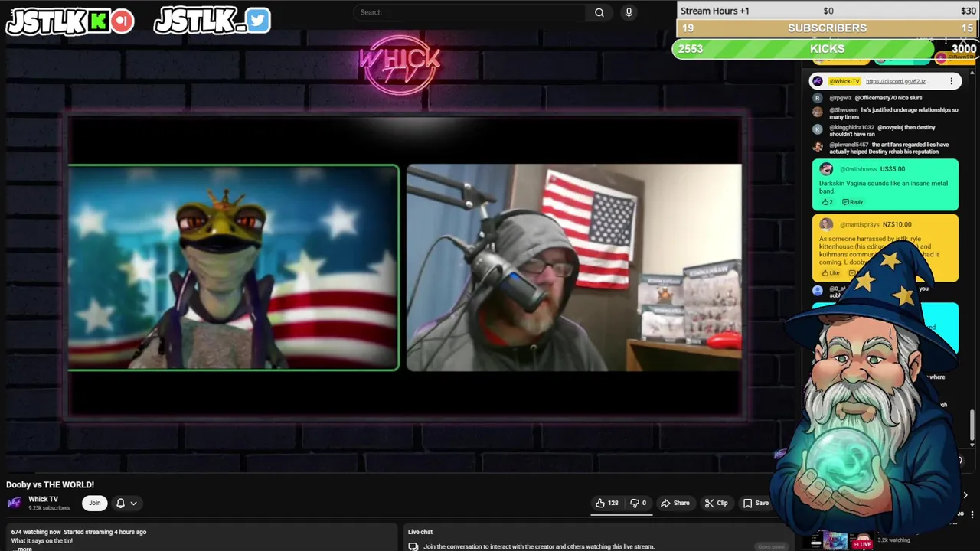
Task: Like the video with 128 likes
Action: tap(607, 503)
